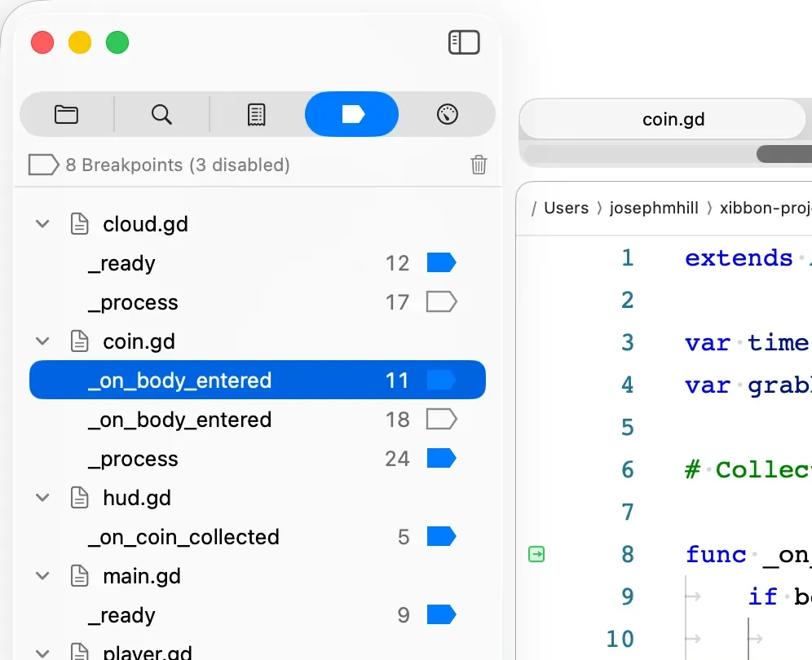Screen dimensions: 812x660
Task: Select _on_body_entered row at line 18
Action: pos(258,420)
